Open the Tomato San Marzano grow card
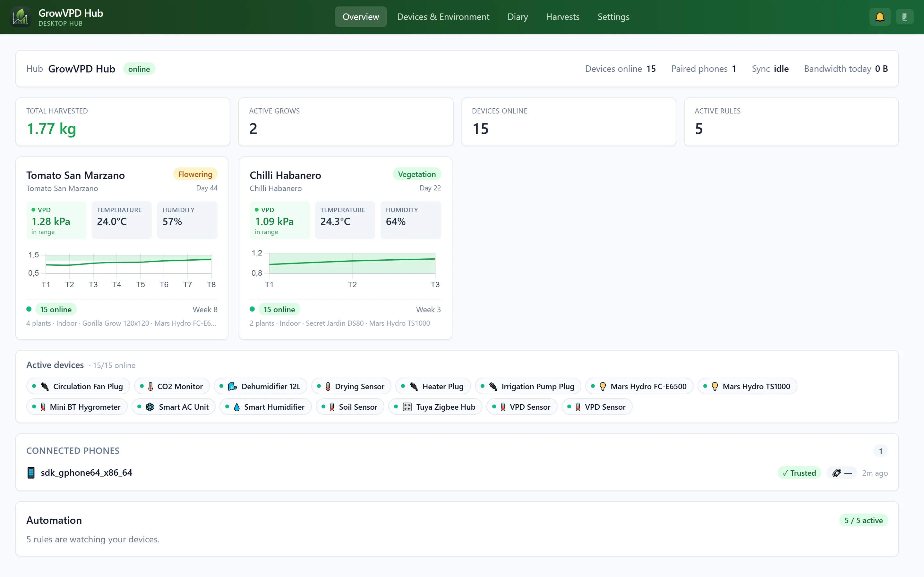 (122, 248)
